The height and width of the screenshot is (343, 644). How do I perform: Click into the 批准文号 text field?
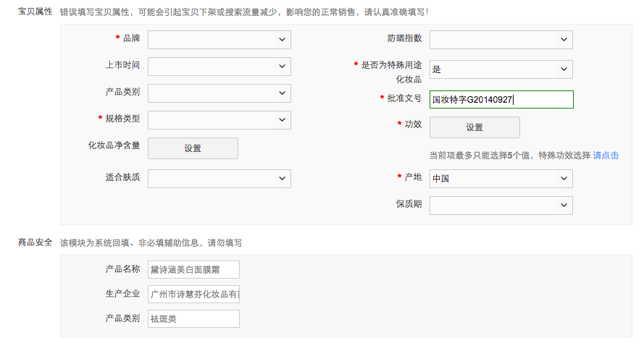[501, 100]
